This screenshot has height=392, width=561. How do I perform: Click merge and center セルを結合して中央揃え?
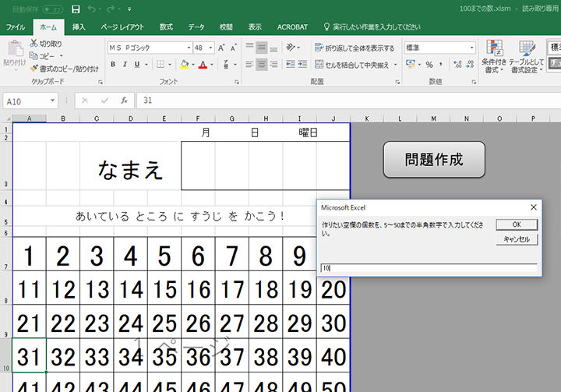tap(351, 65)
